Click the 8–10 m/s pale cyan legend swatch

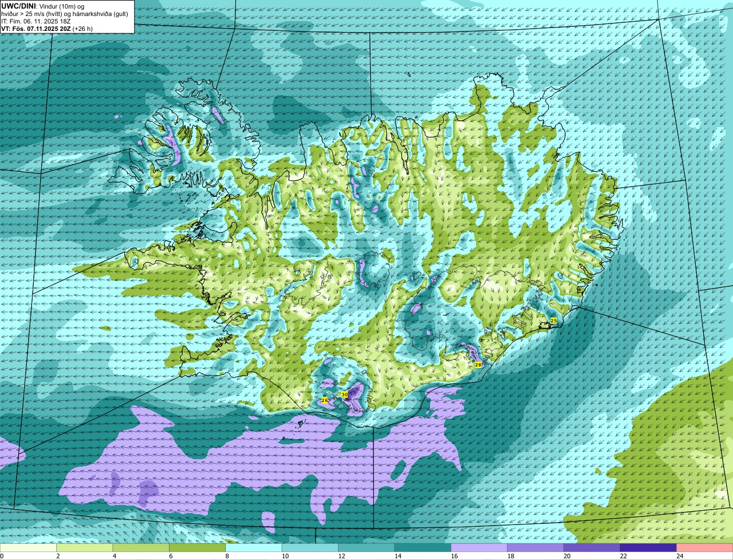point(254,548)
